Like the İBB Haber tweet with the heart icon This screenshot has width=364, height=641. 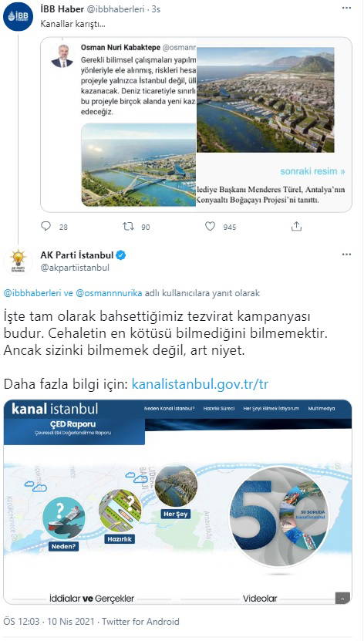click(x=210, y=226)
